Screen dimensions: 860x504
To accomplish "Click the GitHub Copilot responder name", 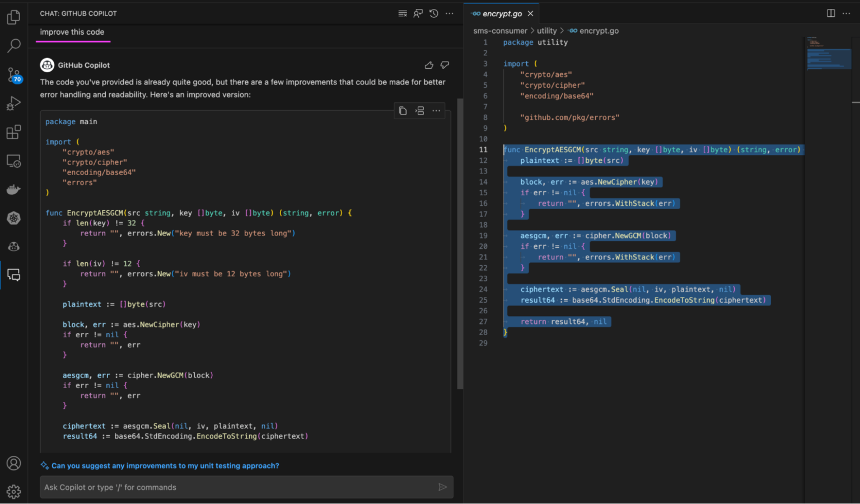I will tap(83, 65).
